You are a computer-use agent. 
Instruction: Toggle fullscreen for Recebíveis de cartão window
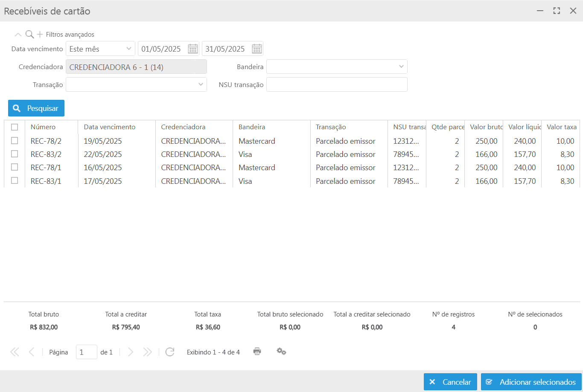[x=557, y=11]
